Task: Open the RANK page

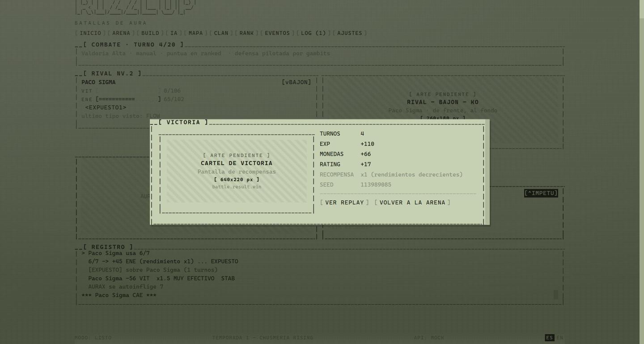Action: [x=246, y=33]
